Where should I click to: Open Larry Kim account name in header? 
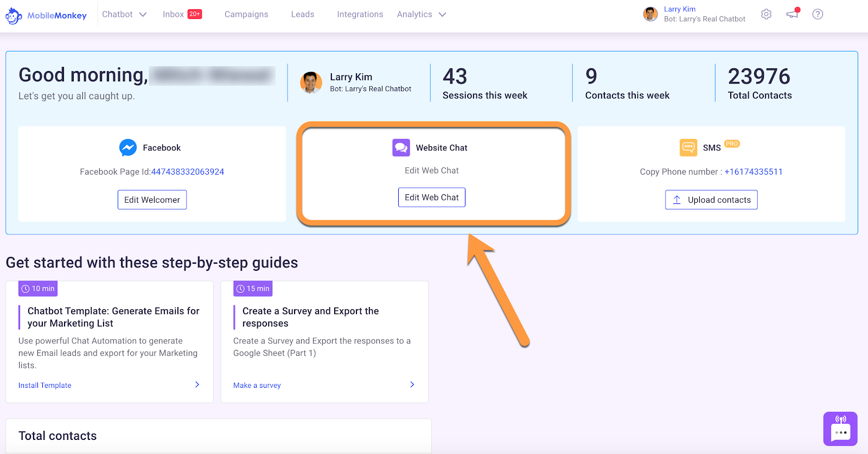coord(680,9)
